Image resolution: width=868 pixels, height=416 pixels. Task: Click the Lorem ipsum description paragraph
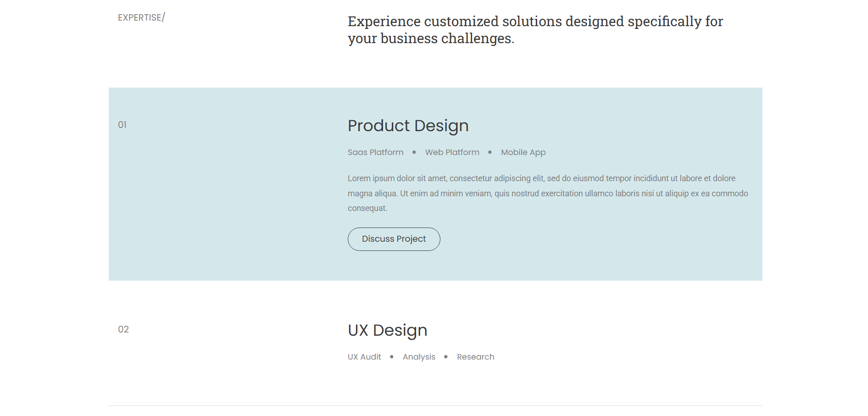click(547, 193)
